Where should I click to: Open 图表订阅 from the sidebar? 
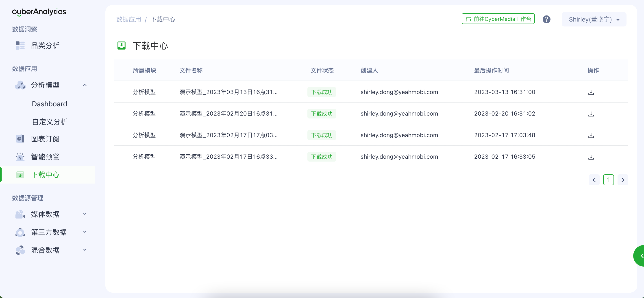click(45, 139)
